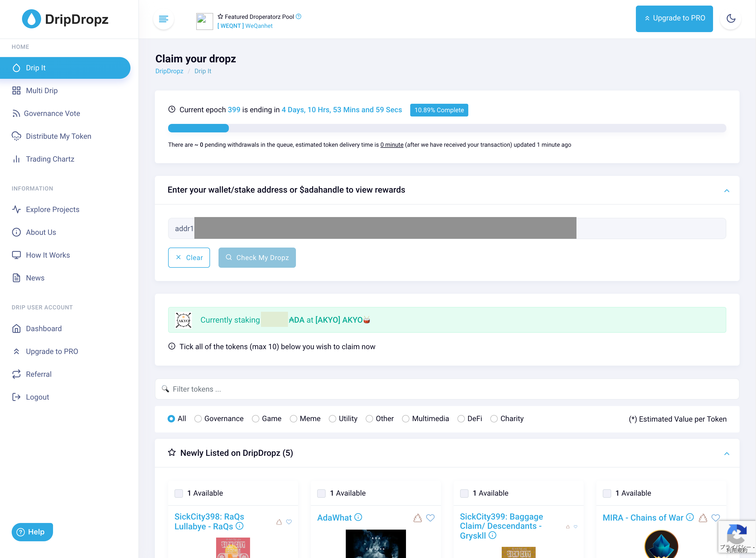Click the star icon beside Newly Listed
The image size is (756, 558).
172,452
